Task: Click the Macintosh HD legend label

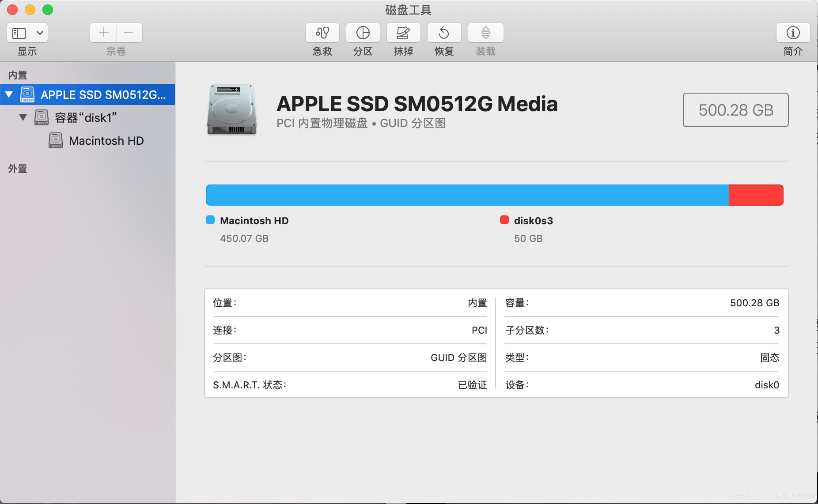Action: pos(254,221)
